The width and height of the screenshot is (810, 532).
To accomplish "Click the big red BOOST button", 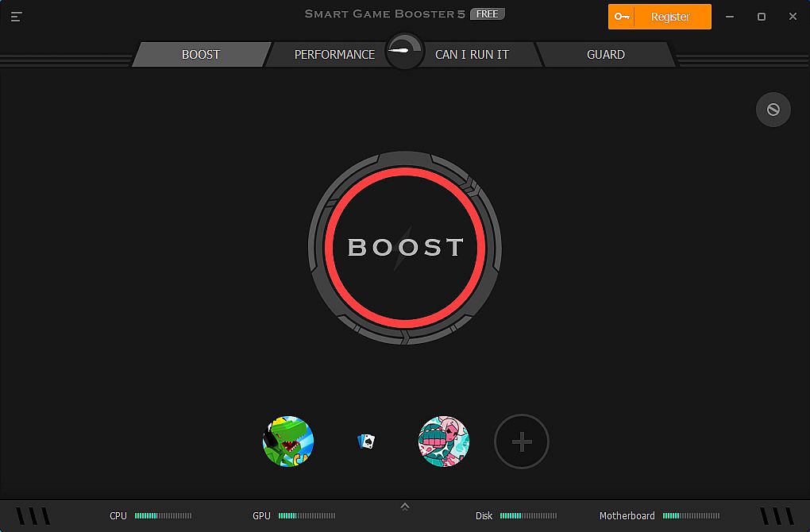I will coord(405,248).
